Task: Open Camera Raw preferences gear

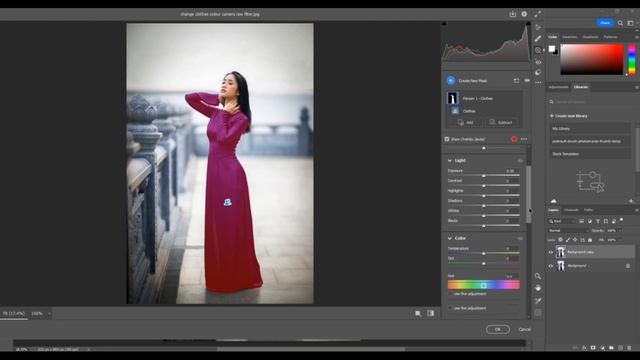Action: coord(524,14)
